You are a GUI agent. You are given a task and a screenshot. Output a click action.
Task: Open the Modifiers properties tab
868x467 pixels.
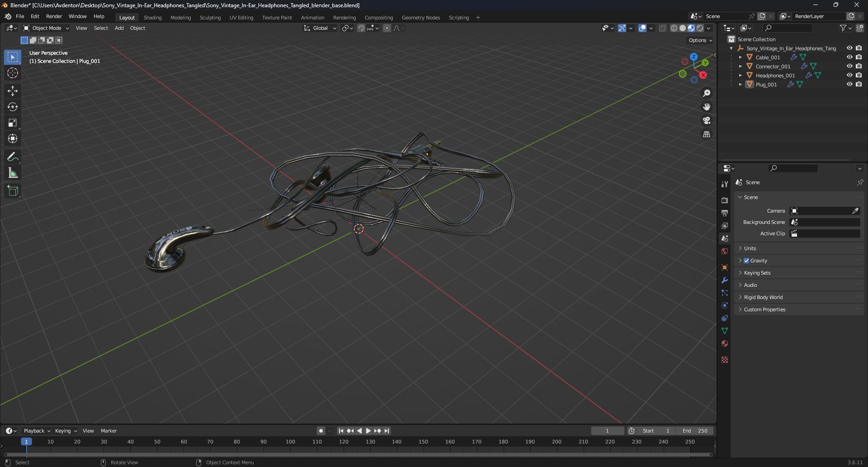click(725, 280)
